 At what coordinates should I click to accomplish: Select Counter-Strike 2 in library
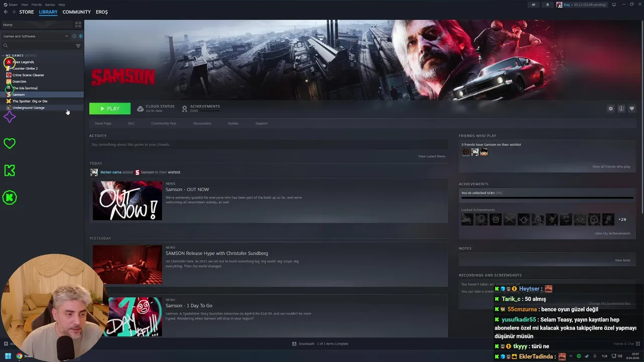point(25,68)
